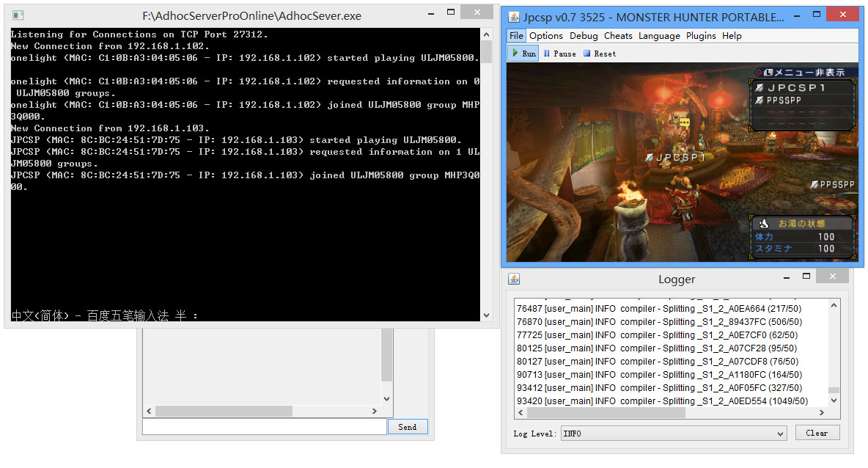Click the console scrollbar down arrow

point(486,315)
